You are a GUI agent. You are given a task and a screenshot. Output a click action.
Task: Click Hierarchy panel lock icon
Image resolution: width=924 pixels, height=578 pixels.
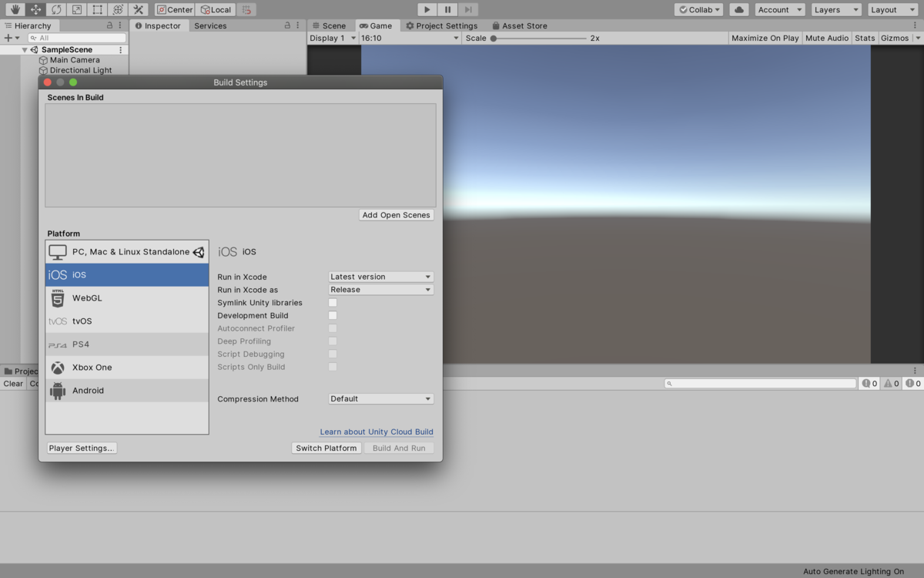(x=109, y=25)
